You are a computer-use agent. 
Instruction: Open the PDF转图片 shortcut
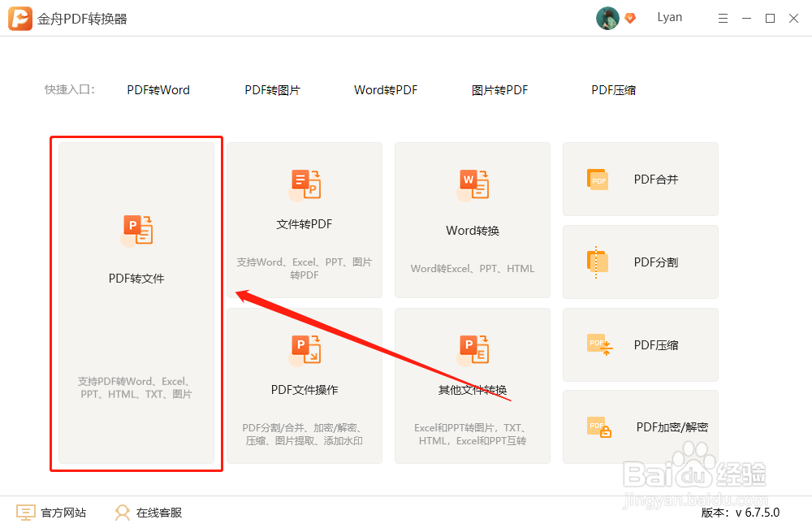tap(272, 90)
